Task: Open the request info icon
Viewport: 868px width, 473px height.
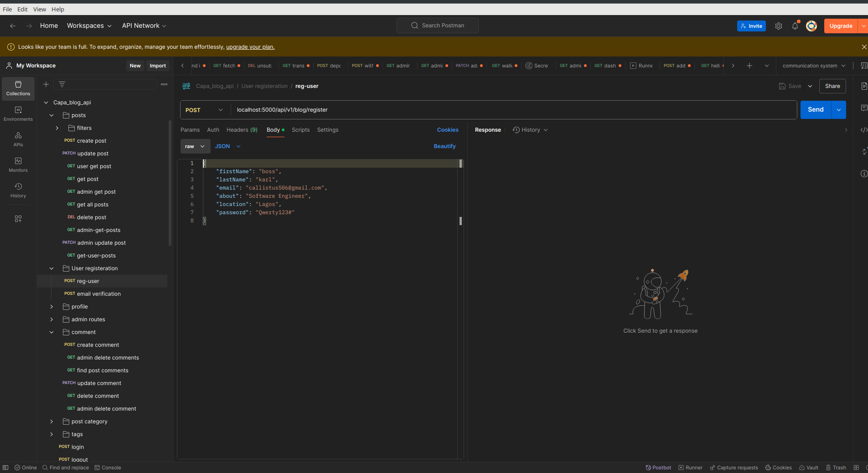Action: pos(863,174)
